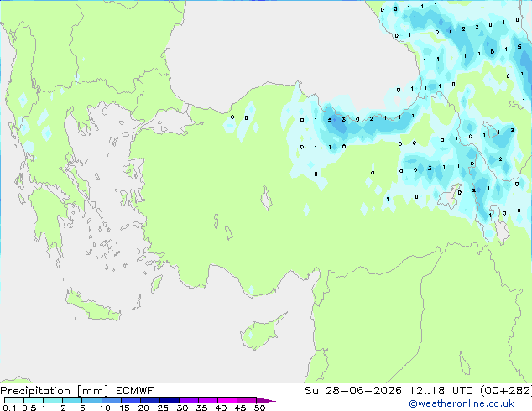Click the '12..18 UTC' time range text
Screen dimensions: 532x411
point(441,391)
